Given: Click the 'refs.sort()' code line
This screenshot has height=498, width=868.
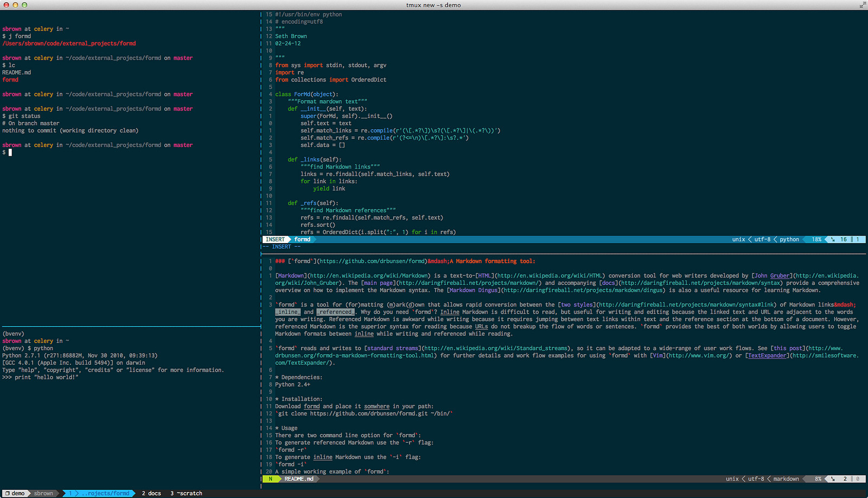Looking at the screenshot, I should click(x=318, y=225).
